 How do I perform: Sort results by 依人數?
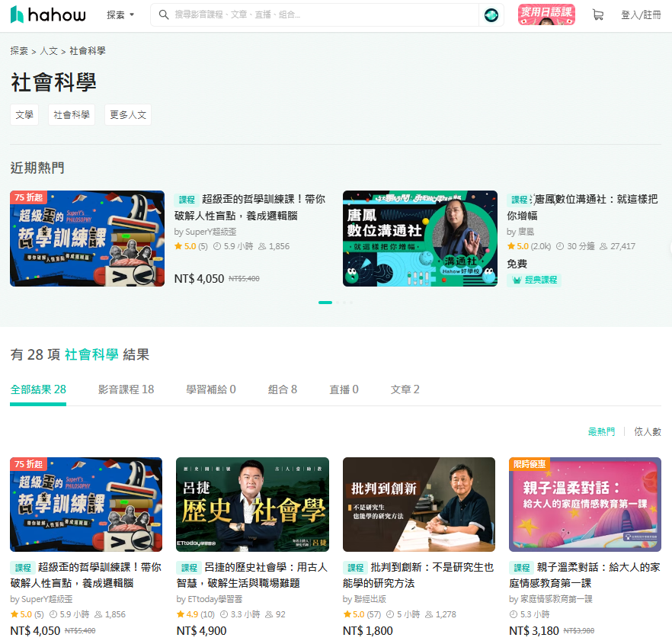tap(648, 432)
